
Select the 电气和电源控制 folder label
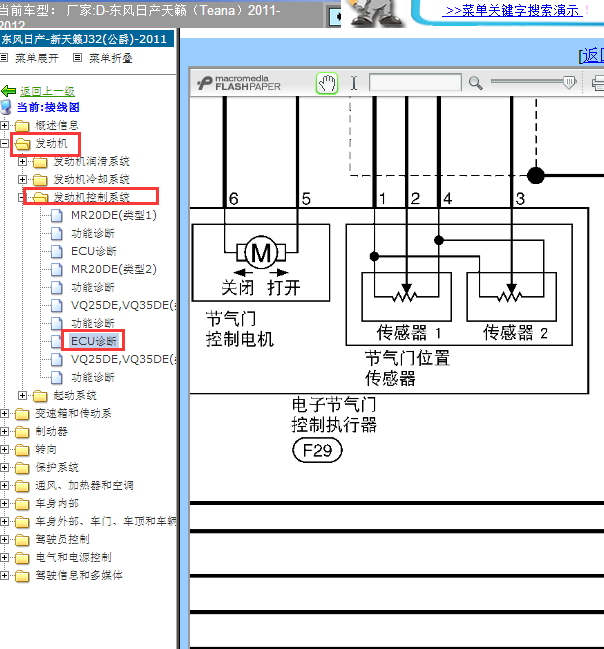tap(73, 557)
